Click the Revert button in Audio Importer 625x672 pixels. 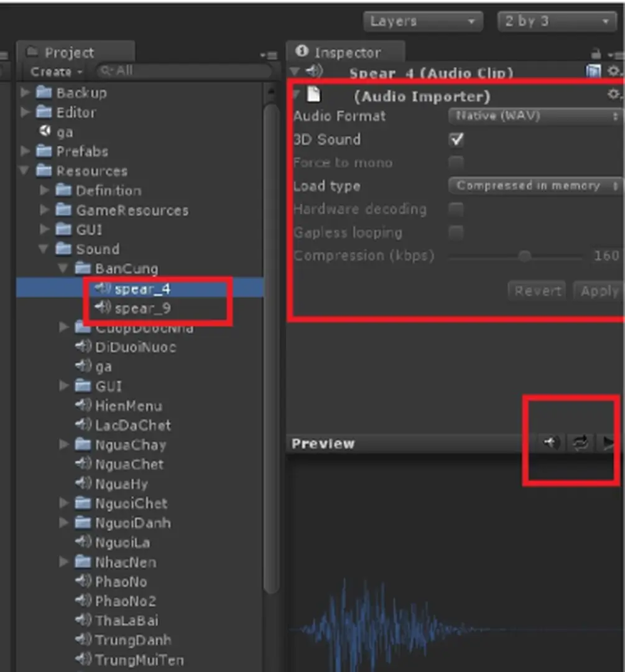click(x=536, y=290)
